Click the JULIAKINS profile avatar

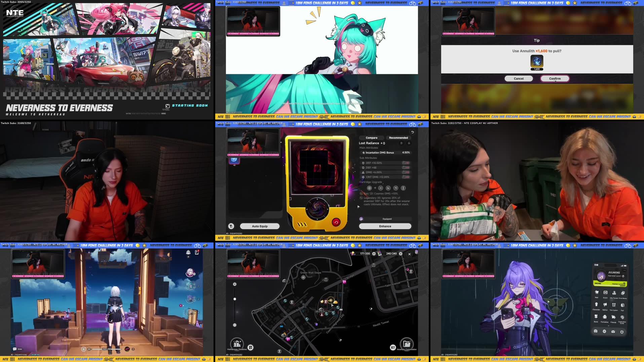601,276
